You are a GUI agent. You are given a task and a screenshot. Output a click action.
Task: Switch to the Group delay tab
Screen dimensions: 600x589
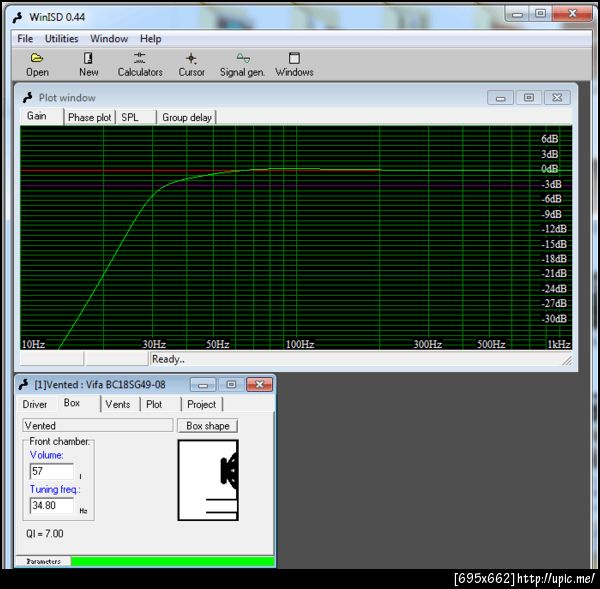click(x=187, y=117)
